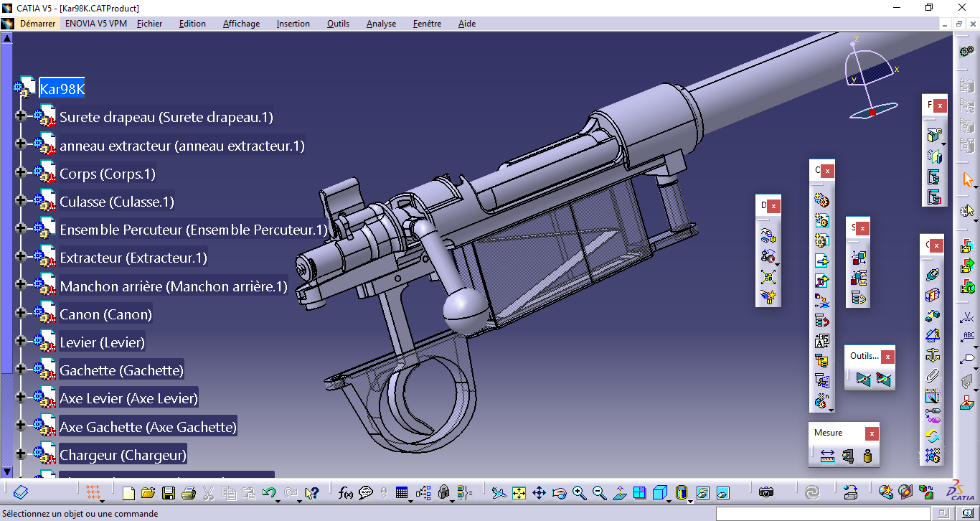980x521 pixels.
Task: Toggle Hide/Show on selected element
Action: click(703, 493)
